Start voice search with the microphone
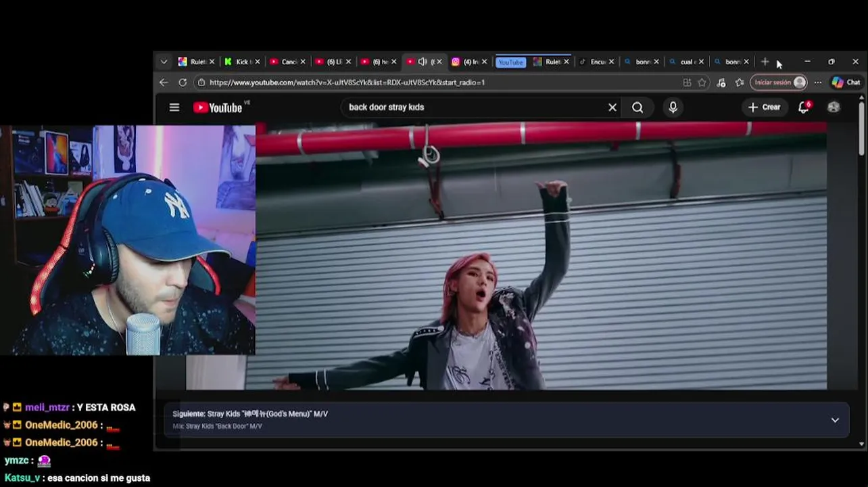Image resolution: width=868 pixels, height=487 pixels. [673, 107]
